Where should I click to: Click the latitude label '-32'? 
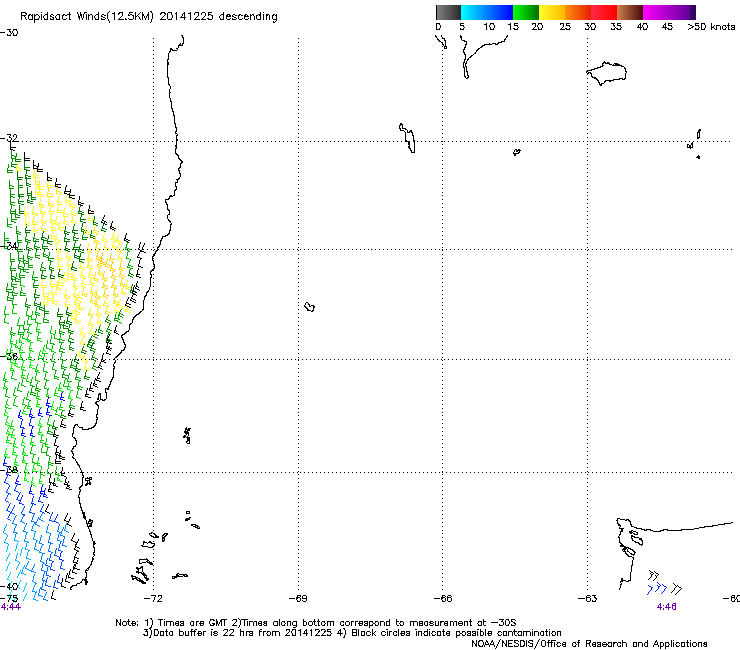pos(9,138)
